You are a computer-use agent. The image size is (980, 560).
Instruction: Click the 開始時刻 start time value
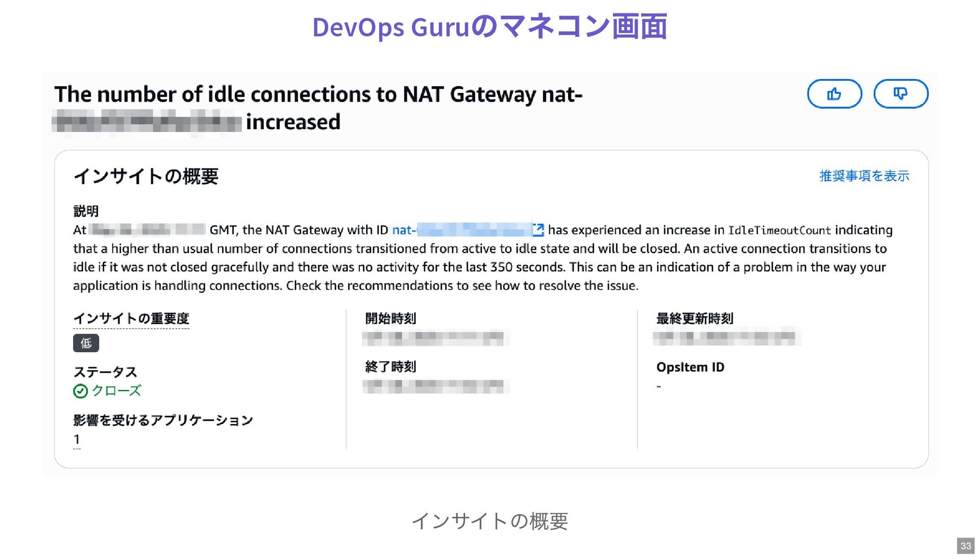(x=433, y=338)
